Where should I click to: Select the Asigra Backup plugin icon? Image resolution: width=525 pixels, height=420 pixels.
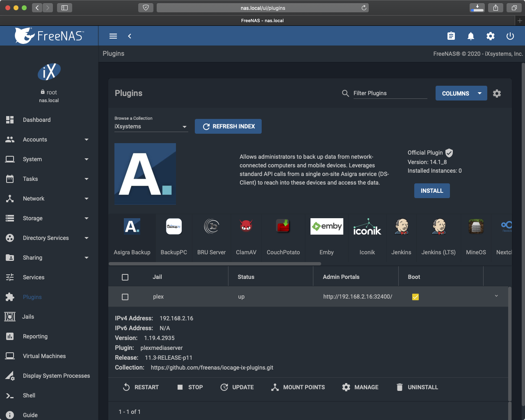click(132, 226)
